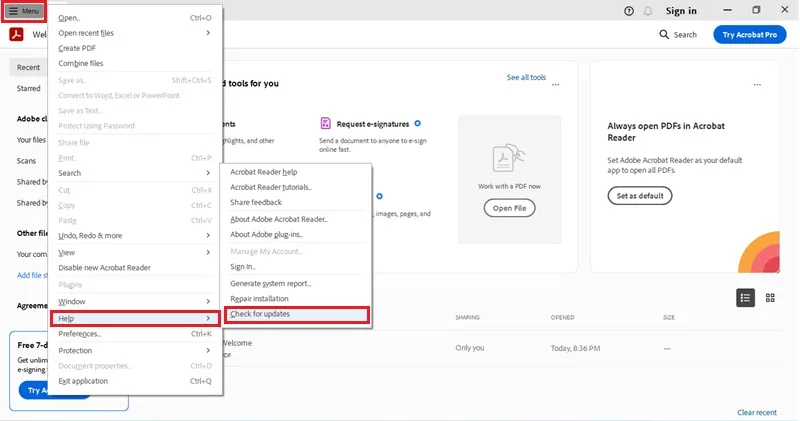Image resolution: width=800 pixels, height=421 pixels.
Task: Choose Open... from the menu
Action: 135,18
